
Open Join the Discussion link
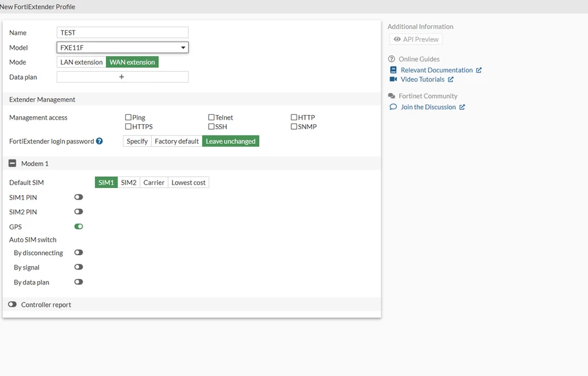tap(428, 107)
